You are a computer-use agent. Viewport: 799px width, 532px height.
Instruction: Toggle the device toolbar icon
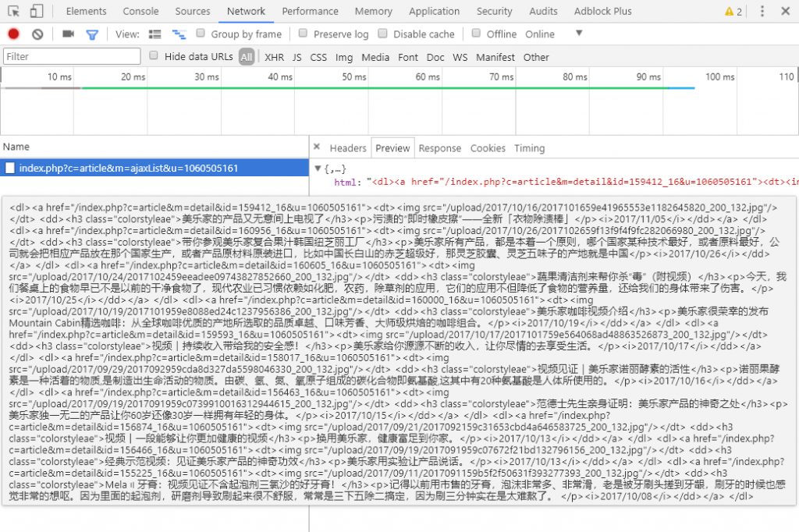pos(37,12)
